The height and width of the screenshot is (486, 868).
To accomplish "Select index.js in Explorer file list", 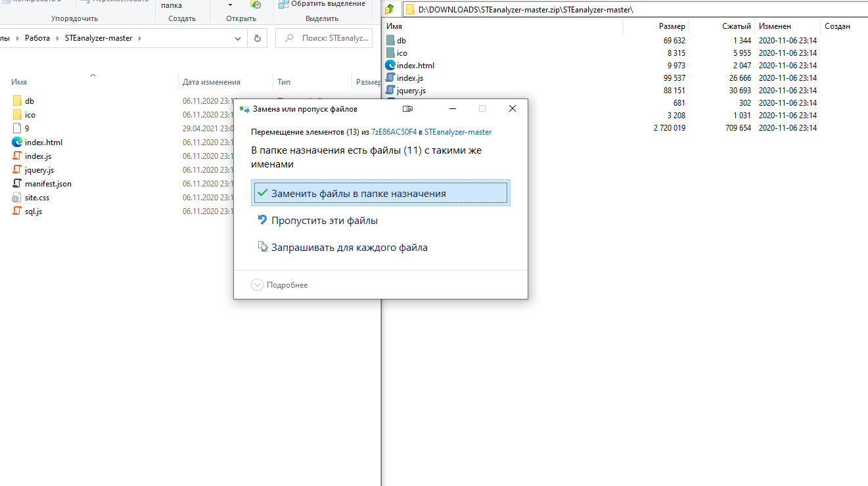I will click(38, 156).
